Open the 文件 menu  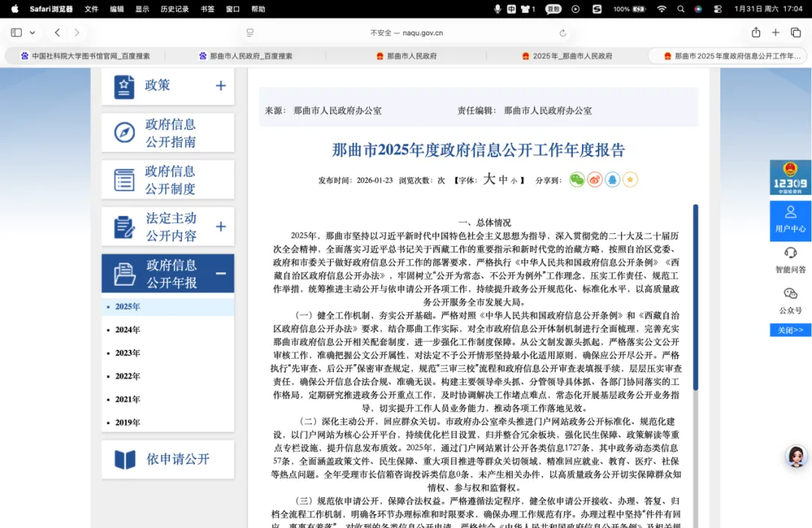[x=92, y=9]
